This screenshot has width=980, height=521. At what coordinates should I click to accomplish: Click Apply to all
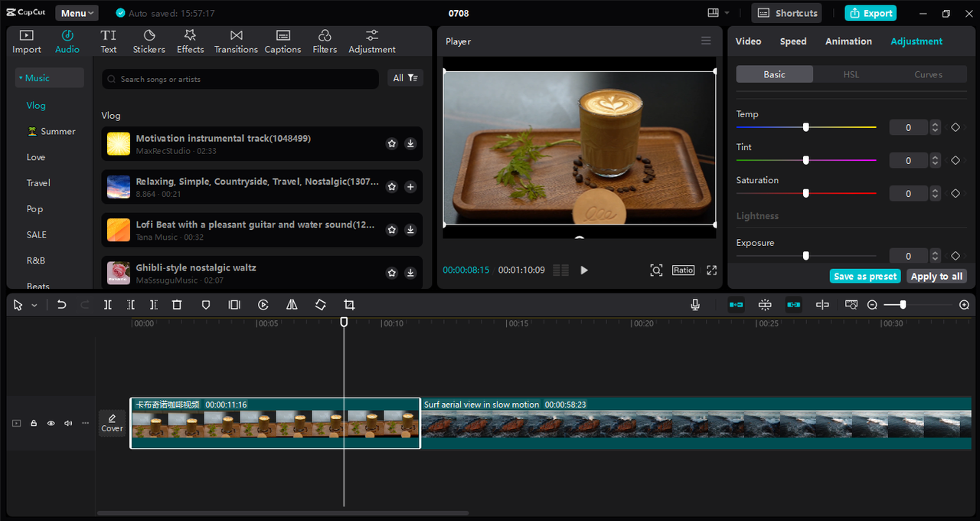tap(936, 277)
